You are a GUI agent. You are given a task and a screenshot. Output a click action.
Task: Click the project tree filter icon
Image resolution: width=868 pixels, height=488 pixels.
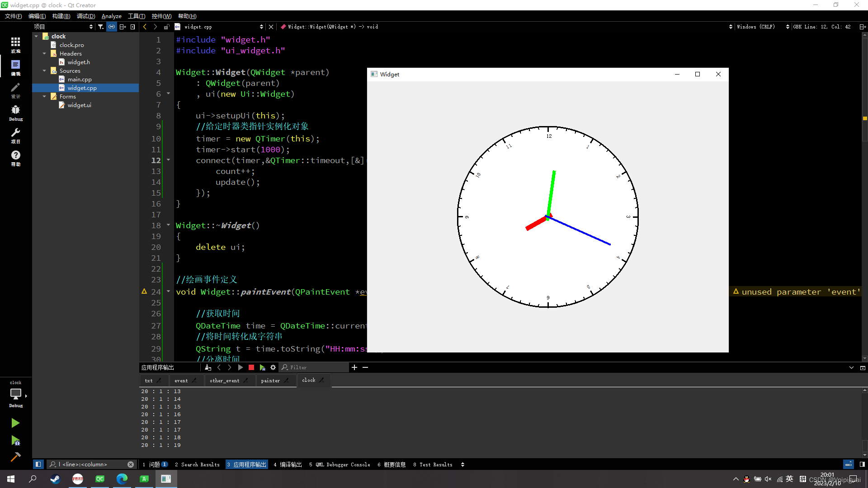(101, 27)
